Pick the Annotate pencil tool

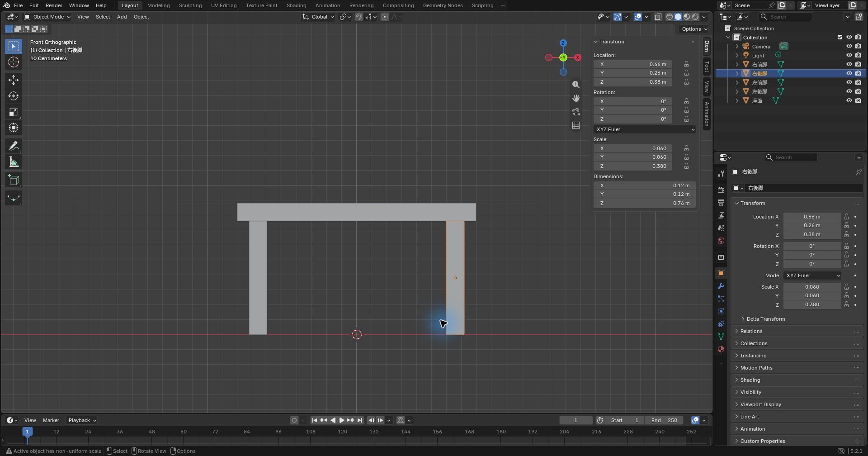(x=14, y=146)
